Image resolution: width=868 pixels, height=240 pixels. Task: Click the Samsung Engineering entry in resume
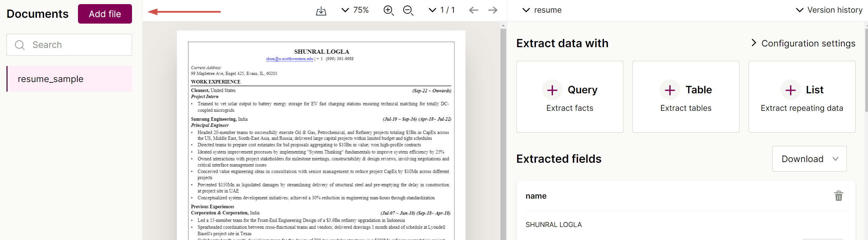219,119
